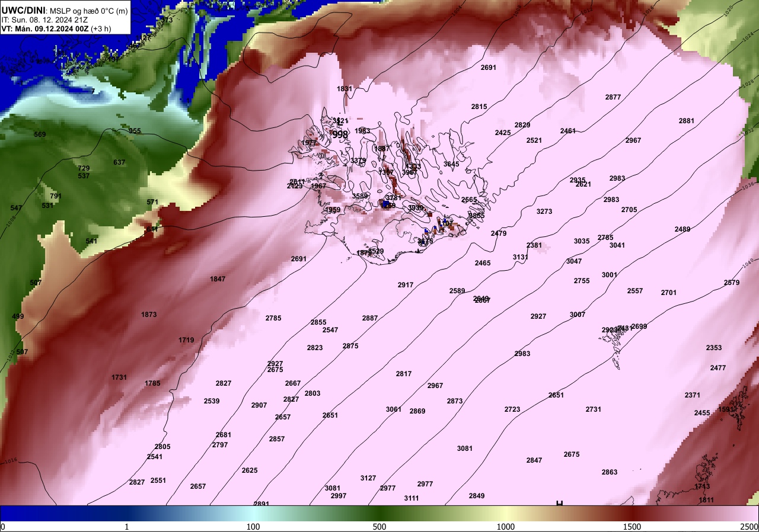Click the 2455 value on the map
759x532 pixels.
[702, 413]
